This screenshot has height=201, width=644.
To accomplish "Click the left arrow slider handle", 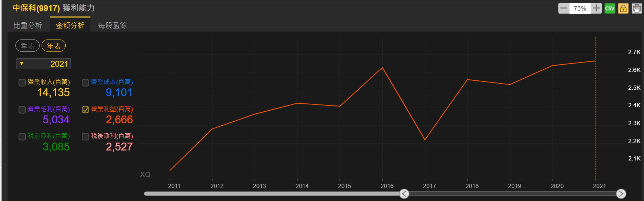I will coord(404,194).
